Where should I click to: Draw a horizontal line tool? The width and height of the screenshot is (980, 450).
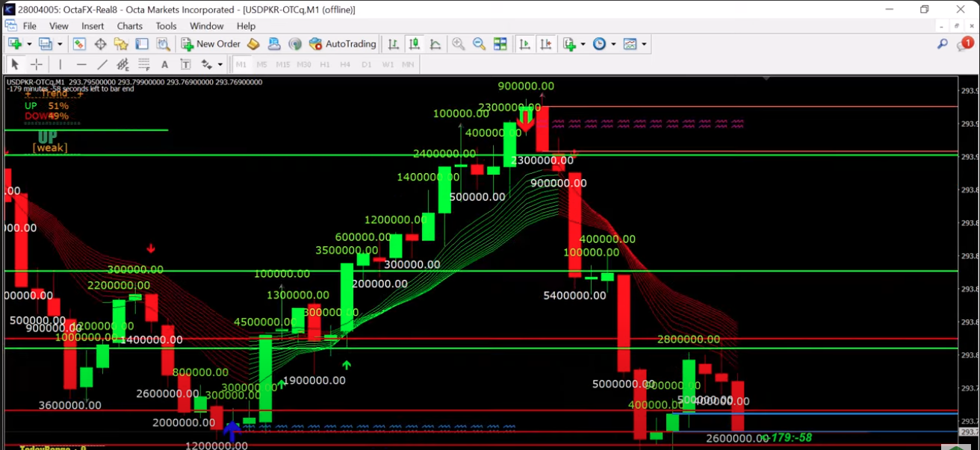81,64
